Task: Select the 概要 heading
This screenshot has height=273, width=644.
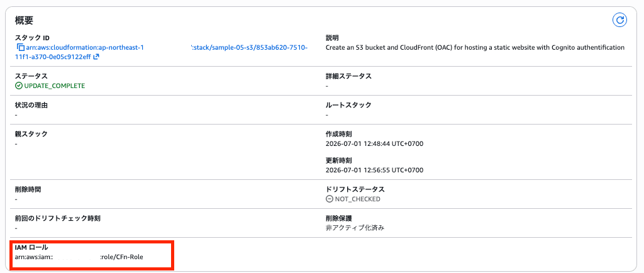Action: click(25, 20)
